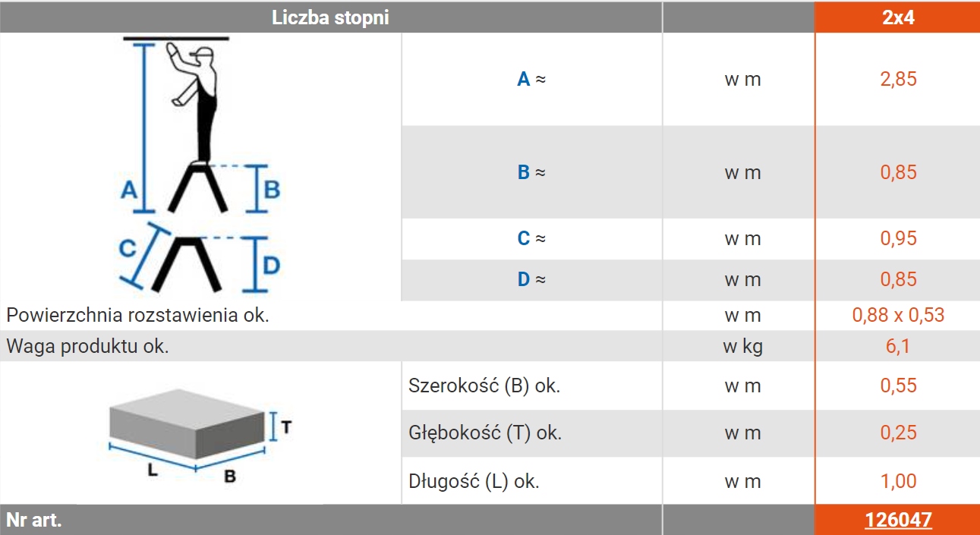Screen dimensions: 980x535
Task: Click the value 2,85 for dimension A
Action: pyautogui.click(x=898, y=79)
